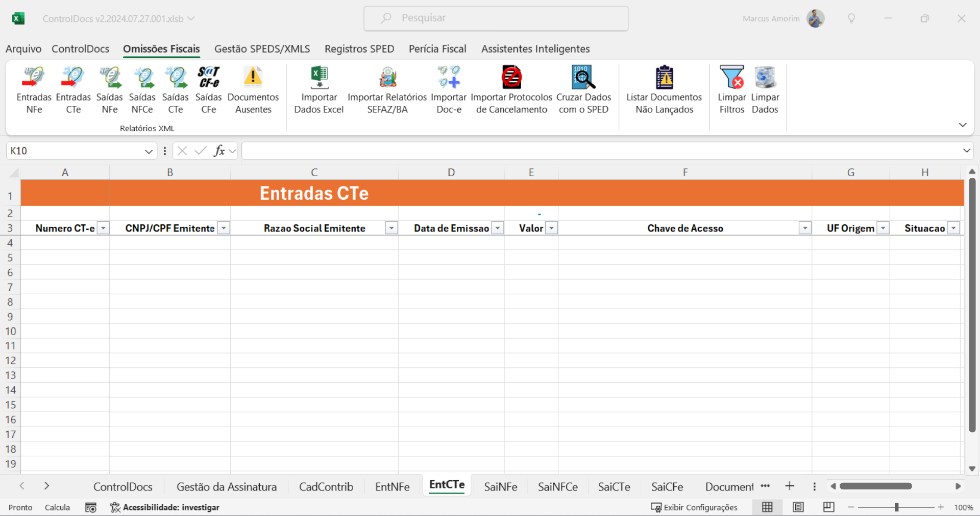The image size is (980, 516).
Task: Open the Gestão SPEDS/XMLS ribbon tab
Action: pos(262,49)
